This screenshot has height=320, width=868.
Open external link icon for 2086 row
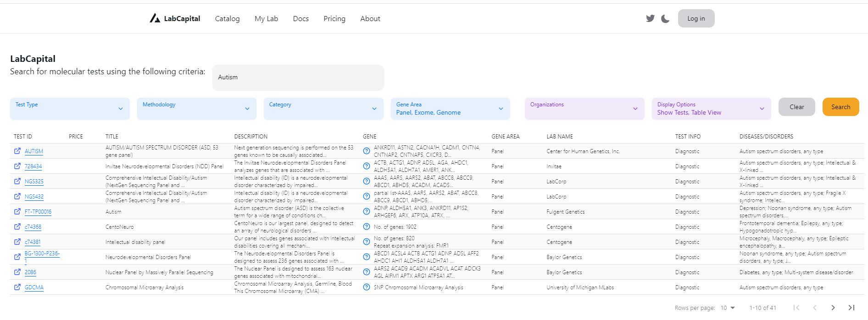click(x=17, y=272)
